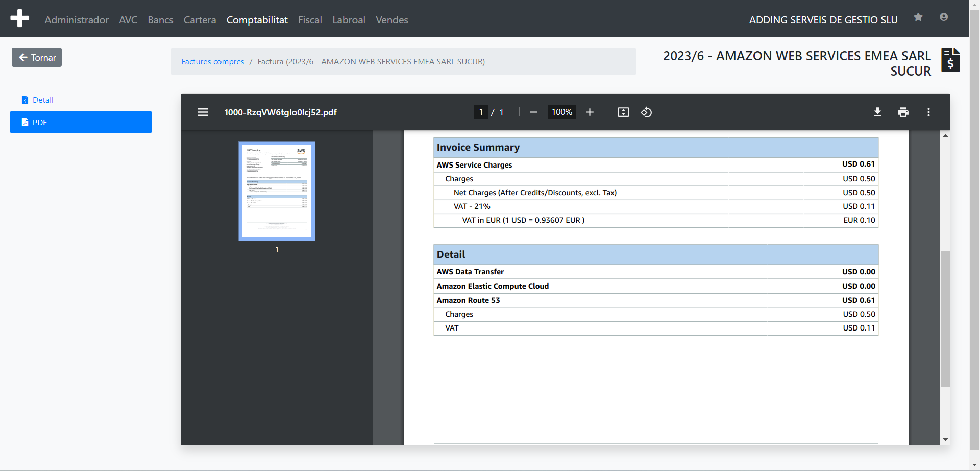Rotate the PDF counterclockwise

[646, 112]
